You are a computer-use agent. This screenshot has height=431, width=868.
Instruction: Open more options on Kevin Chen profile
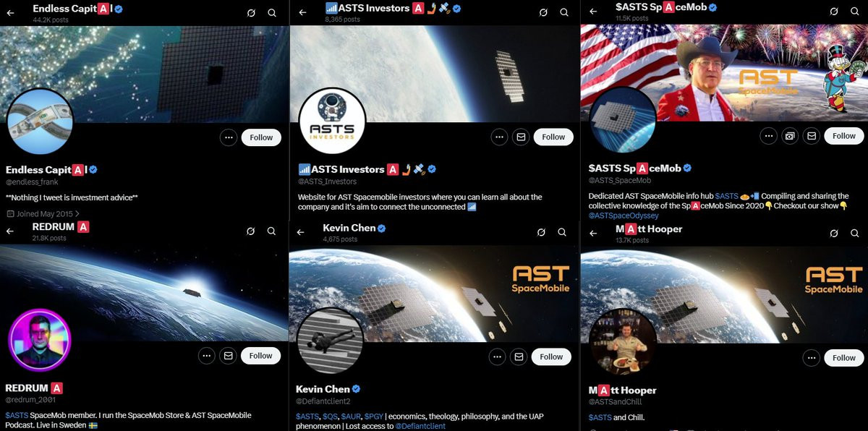(498, 357)
